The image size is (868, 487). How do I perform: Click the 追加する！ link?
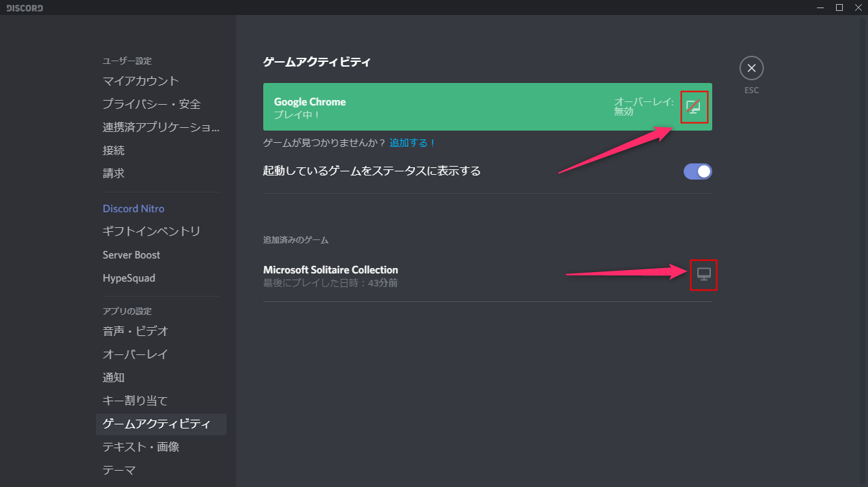click(x=412, y=143)
